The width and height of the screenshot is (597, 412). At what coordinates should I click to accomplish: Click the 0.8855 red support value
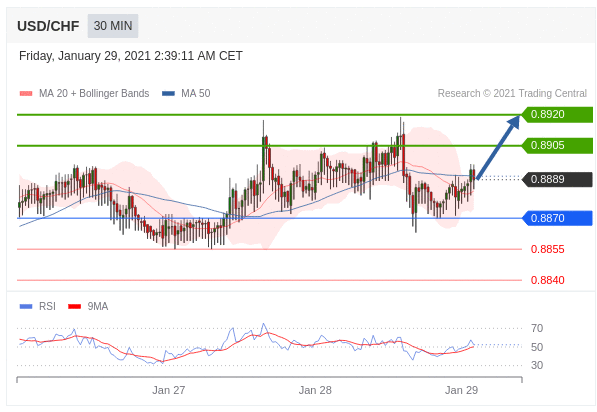(x=548, y=249)
